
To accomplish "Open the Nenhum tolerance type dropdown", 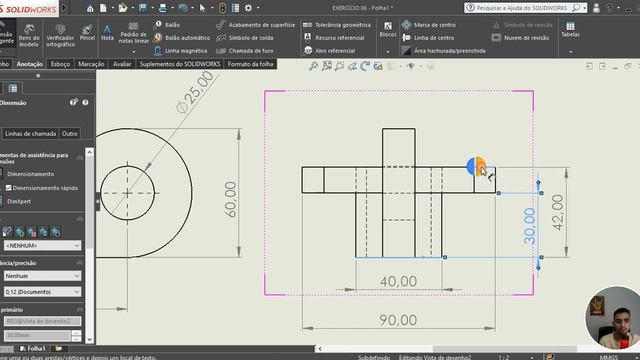I will click(42, 276).
